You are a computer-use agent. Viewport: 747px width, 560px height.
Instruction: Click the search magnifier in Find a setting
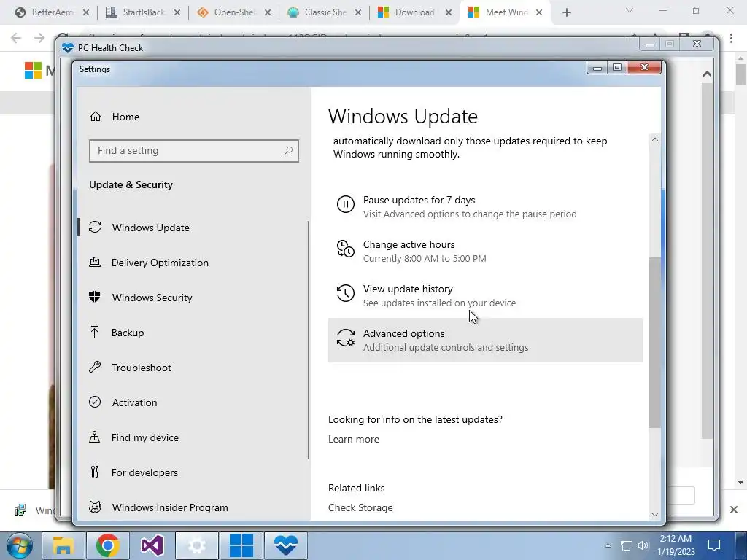[x=287, y=150]
